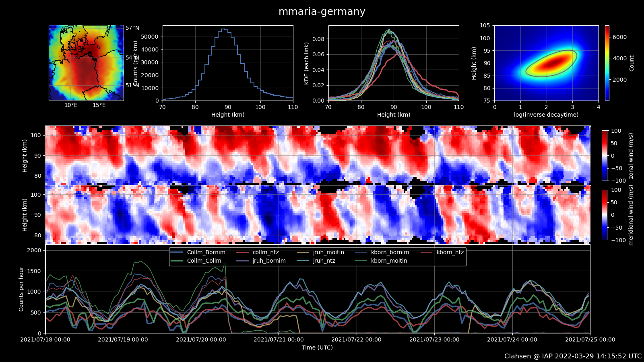The height and width of the screenshot is (362, 644).
Task: Click the 'Time (UTC)' axis label
Action: click(318, 348)
